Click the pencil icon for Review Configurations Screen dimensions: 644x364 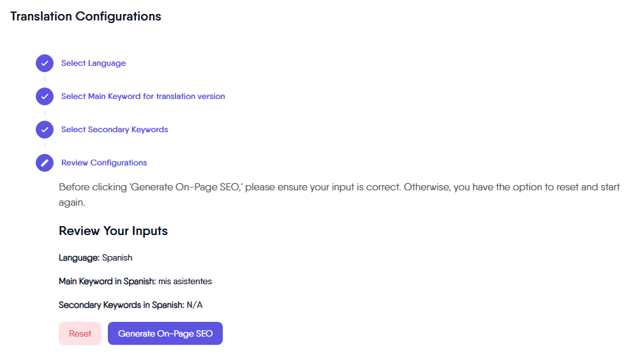(x=45, y=163)
